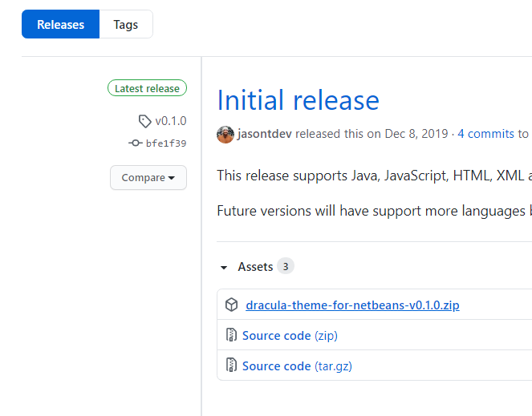The image size is (532, 416).
Task: Download Source code (zip)
Action: click(290, 336)
